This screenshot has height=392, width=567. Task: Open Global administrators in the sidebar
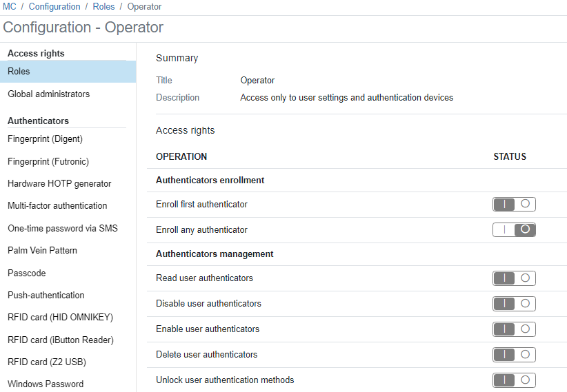point(48,94)
